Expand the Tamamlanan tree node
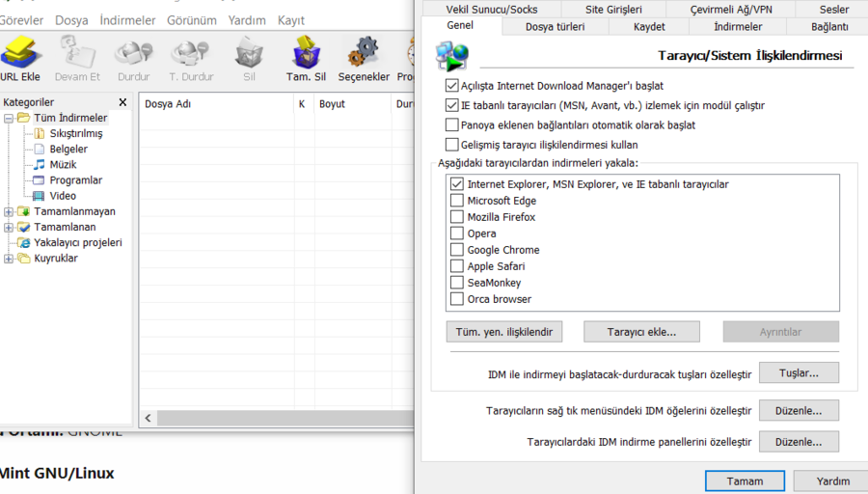868x494 pixels. point(9,228)
